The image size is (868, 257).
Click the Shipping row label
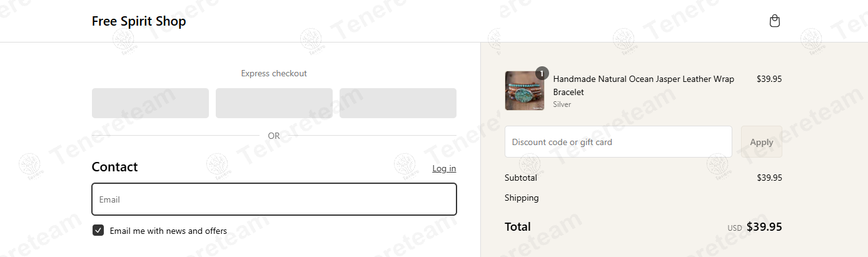click(x=522, y=198)
